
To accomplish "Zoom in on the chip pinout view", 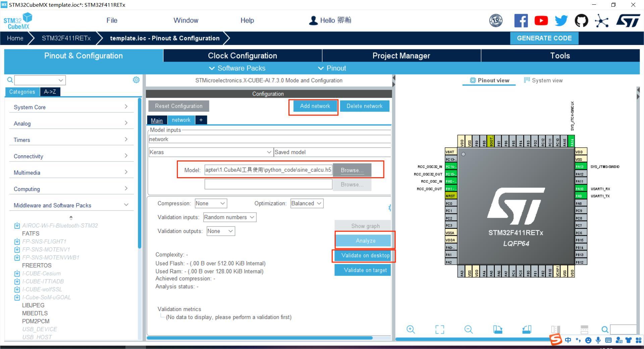I will (x=411, y=329).
